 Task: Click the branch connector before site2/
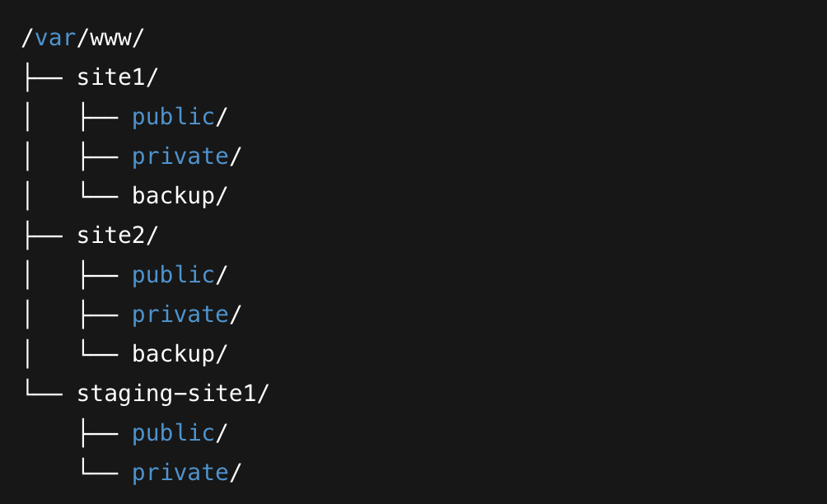click(43, 236)
